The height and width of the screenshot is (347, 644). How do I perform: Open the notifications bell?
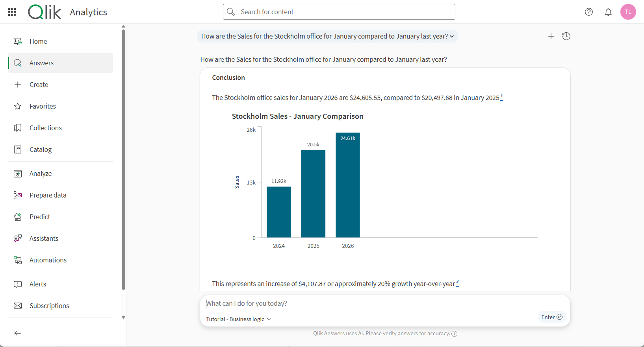tap(608, 12)
